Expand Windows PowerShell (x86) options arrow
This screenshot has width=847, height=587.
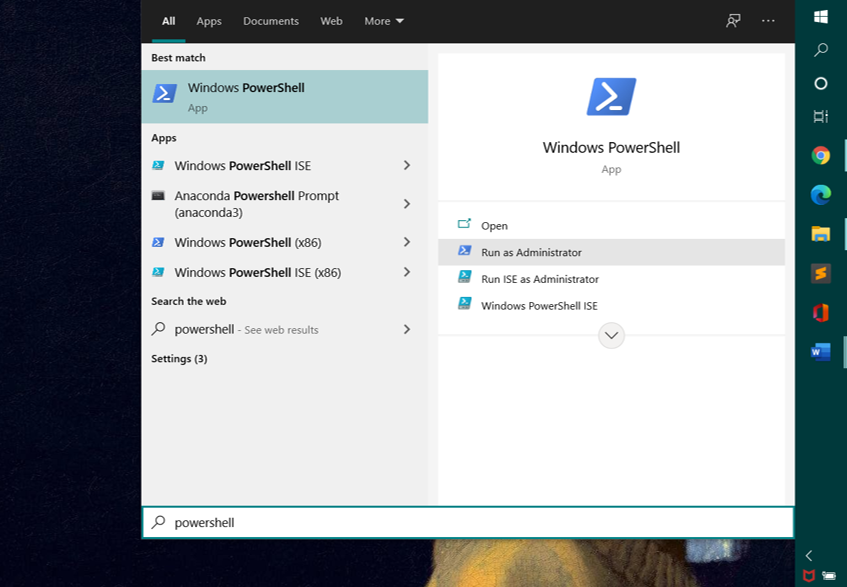[x=407, y=242]
